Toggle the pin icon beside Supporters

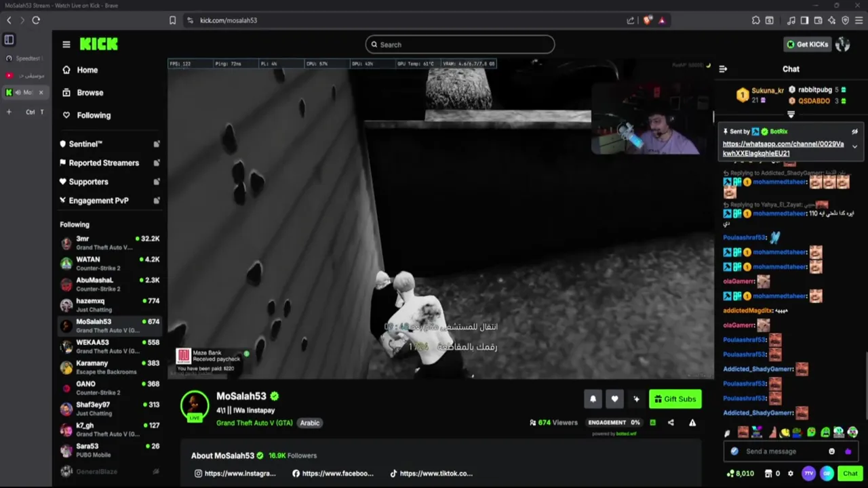tap(157, 182)
